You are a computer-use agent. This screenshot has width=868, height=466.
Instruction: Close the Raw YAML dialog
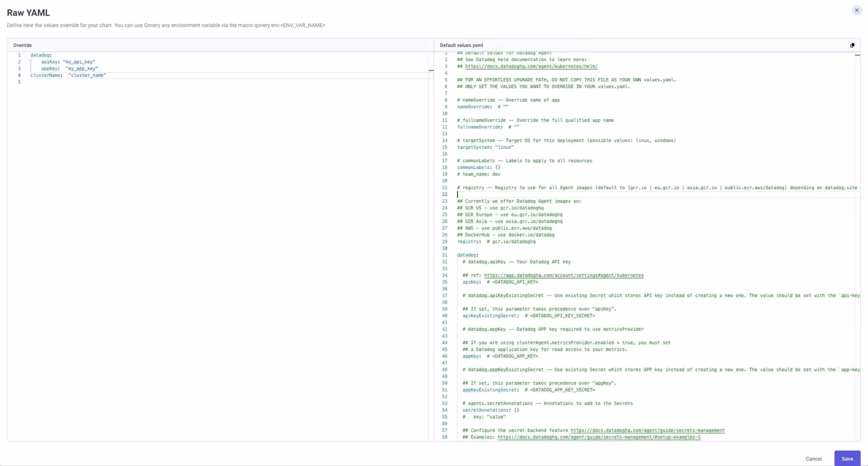pyautogui.click(x=857, y=10)
